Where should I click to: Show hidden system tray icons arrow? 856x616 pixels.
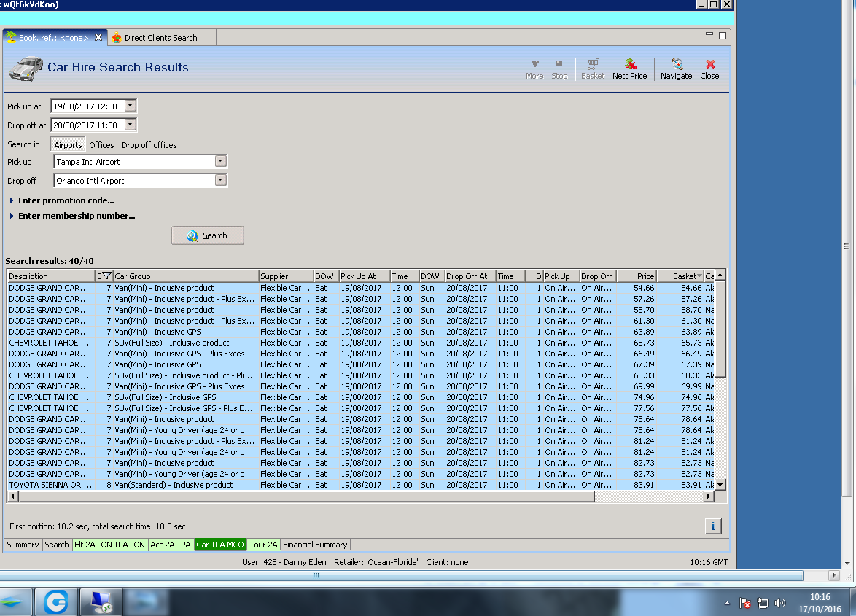[x=727, y=603]
